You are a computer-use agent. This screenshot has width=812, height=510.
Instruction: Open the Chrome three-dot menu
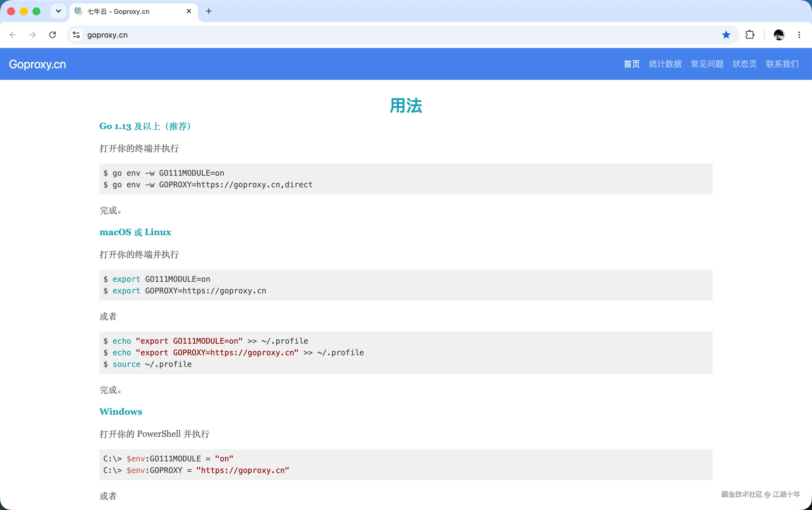[799, 35]
